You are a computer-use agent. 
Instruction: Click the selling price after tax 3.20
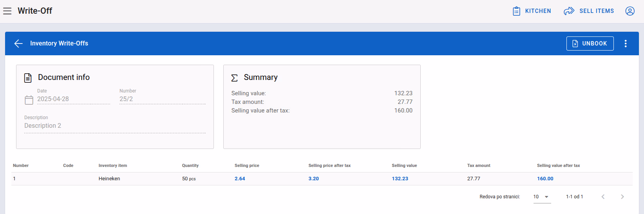pos(313,179)
